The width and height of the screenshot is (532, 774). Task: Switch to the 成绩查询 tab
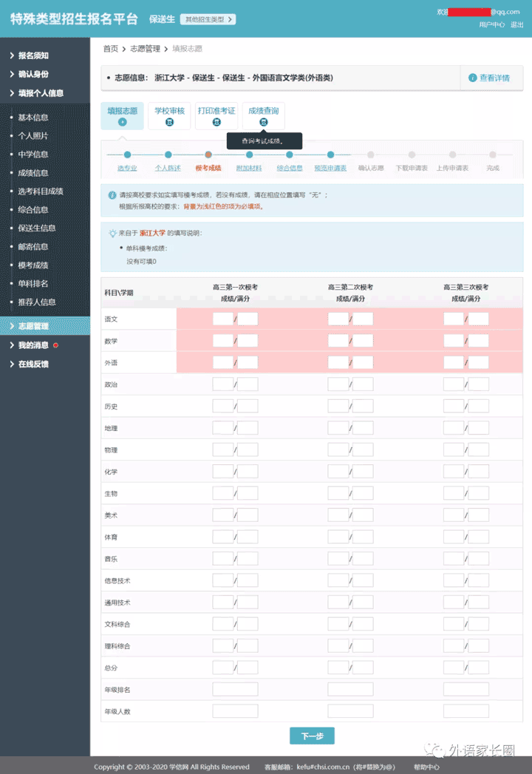(264, 115)
